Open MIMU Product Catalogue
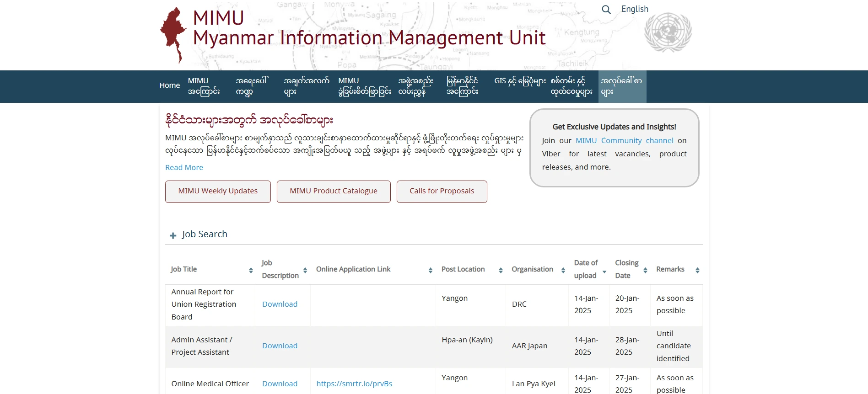This screenshot has width=868, height=394. coord(334,192)
